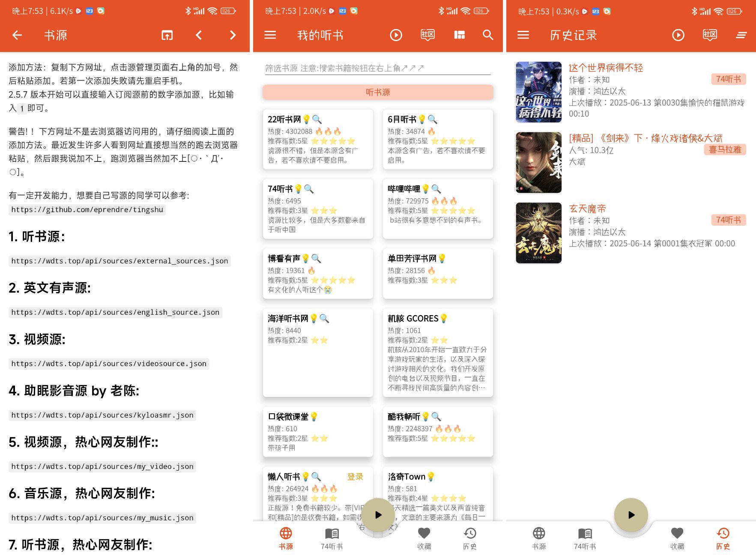Tap the book exchange icon beside the search icon

[x=427, y=35]
